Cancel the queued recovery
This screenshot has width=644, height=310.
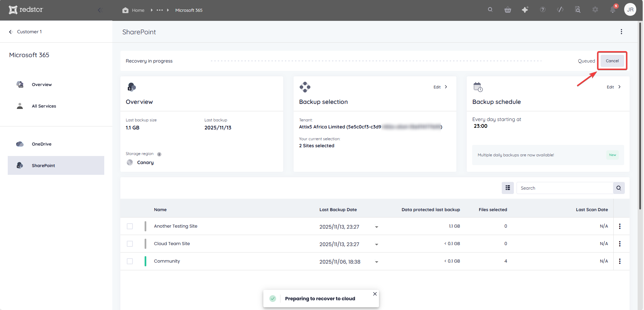(x=612, y=61)
